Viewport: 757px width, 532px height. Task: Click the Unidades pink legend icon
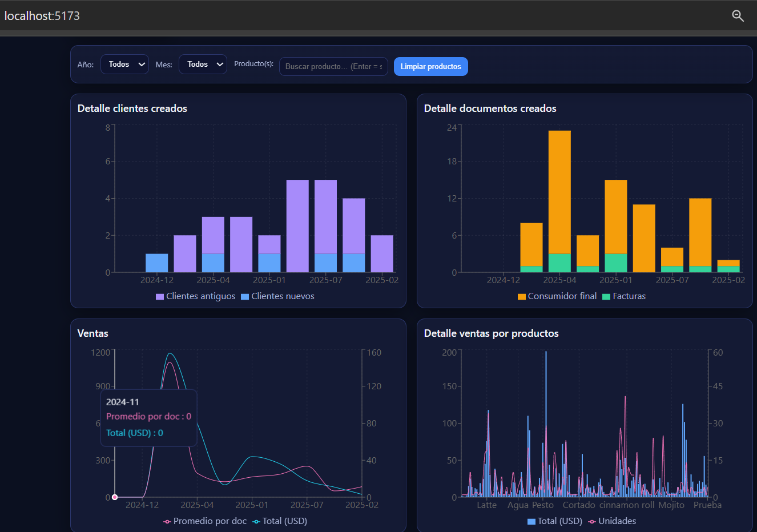point(592,522)
